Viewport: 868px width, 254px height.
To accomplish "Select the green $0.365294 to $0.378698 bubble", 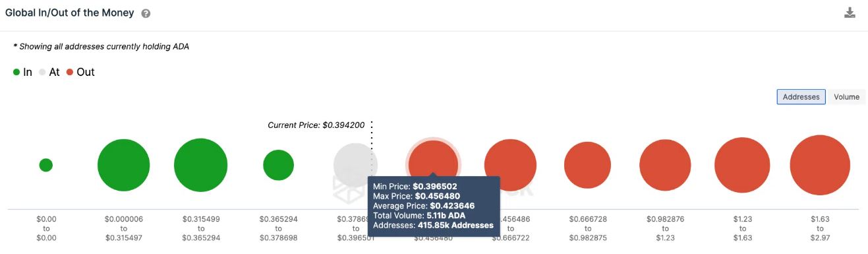I will pyautogui.click(x=278, y=165).
